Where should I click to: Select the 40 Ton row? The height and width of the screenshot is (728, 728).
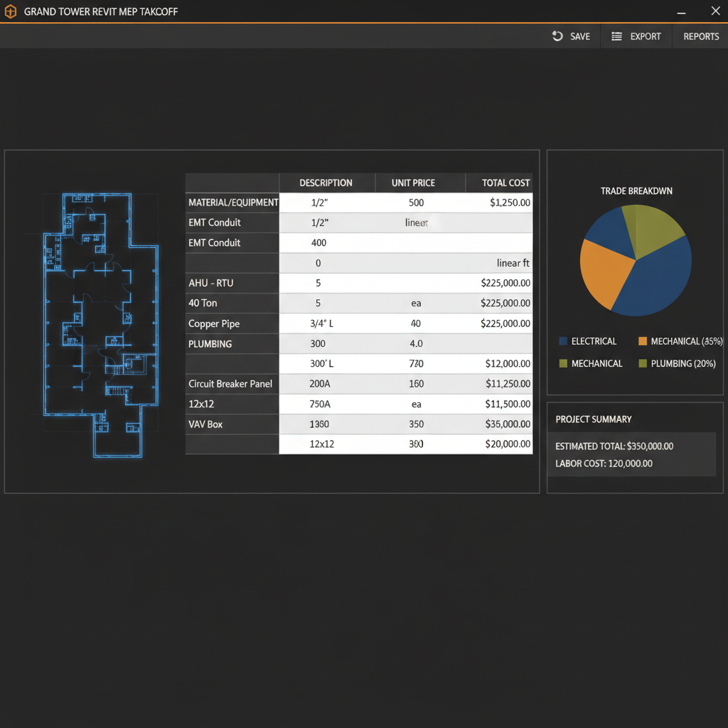pos(359,303)
